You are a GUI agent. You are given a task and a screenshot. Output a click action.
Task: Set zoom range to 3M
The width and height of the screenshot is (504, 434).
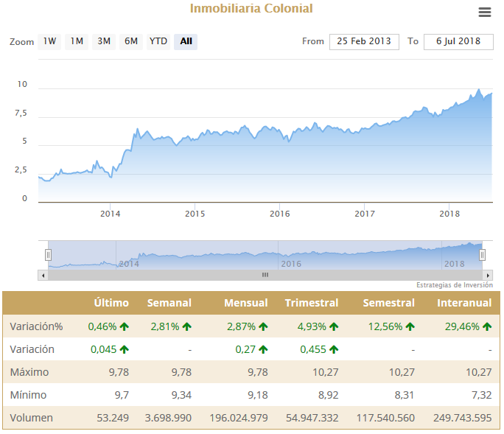click(x=104, y=41)
